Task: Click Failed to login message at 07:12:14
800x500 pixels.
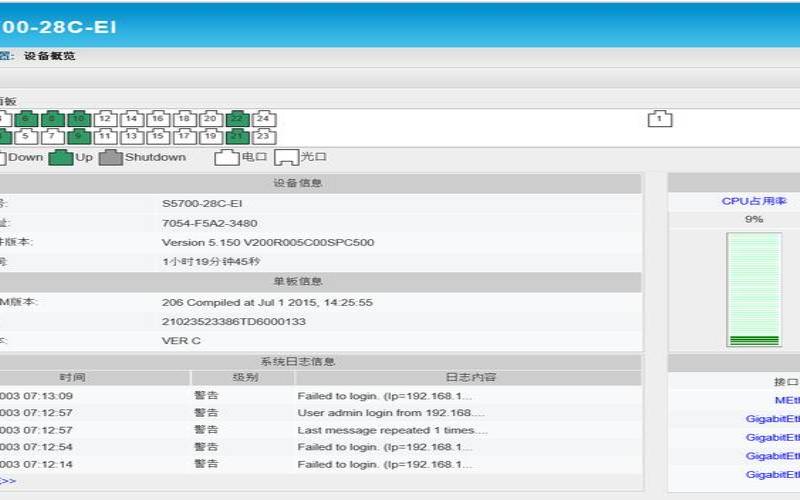Action: coord(385,464)
